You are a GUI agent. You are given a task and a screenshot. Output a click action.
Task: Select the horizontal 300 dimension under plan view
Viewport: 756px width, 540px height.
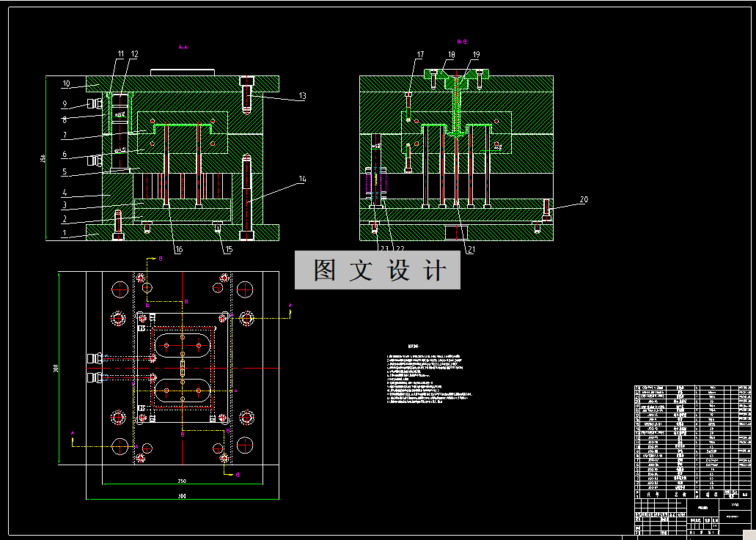pyautogui.click(x=182, y=496)
